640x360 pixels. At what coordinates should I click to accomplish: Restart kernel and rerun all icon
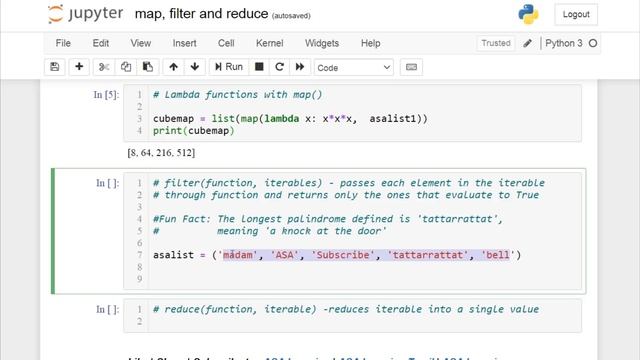coord(300,67)
